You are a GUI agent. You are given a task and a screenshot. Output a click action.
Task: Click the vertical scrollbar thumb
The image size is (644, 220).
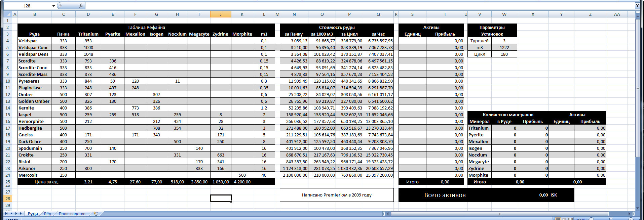637,88
